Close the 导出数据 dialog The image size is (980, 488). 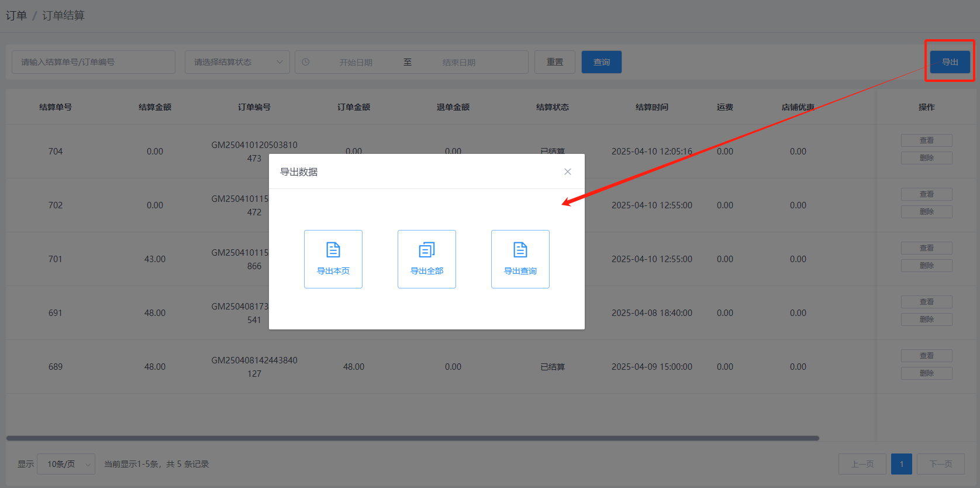click(567, 171)
